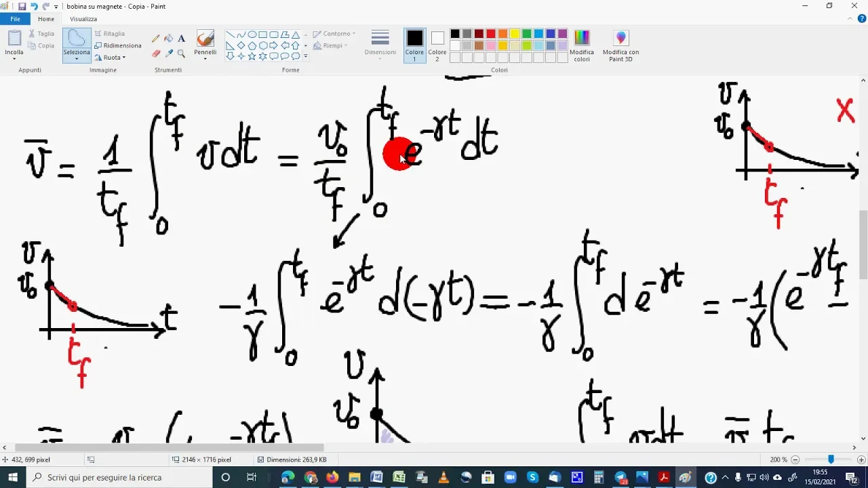Switch to the Visualizza tab
868x488 pixels.
(x=83, y=19)
